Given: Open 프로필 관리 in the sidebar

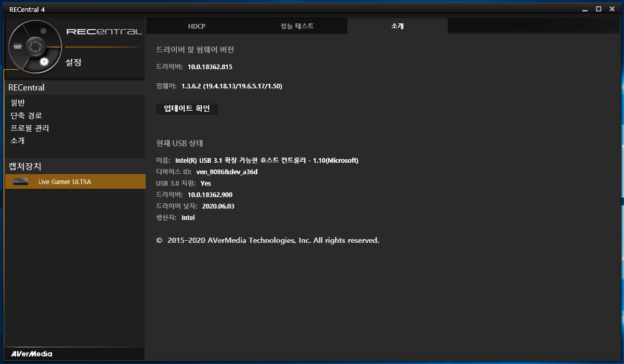Looking at the screenshot, I should click(x=30, y=128).
